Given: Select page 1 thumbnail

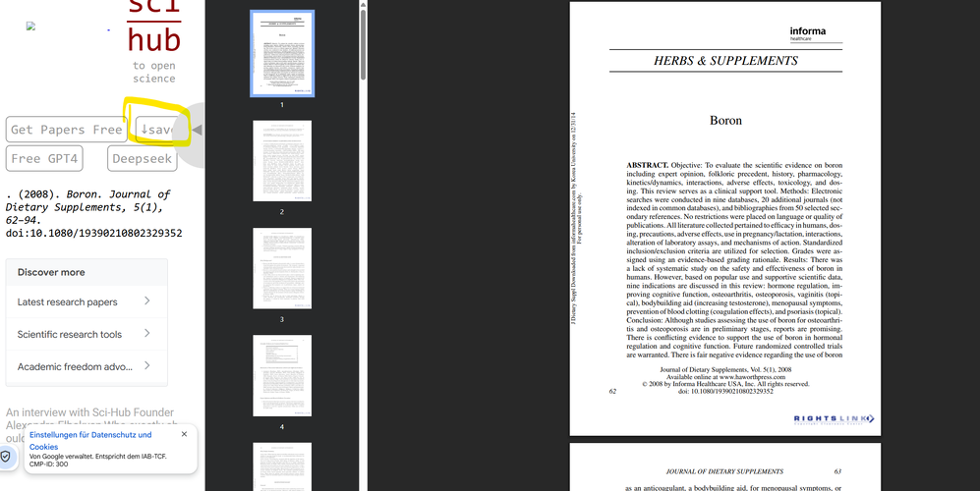Looking at the screenshot, I should pos(282,54).
